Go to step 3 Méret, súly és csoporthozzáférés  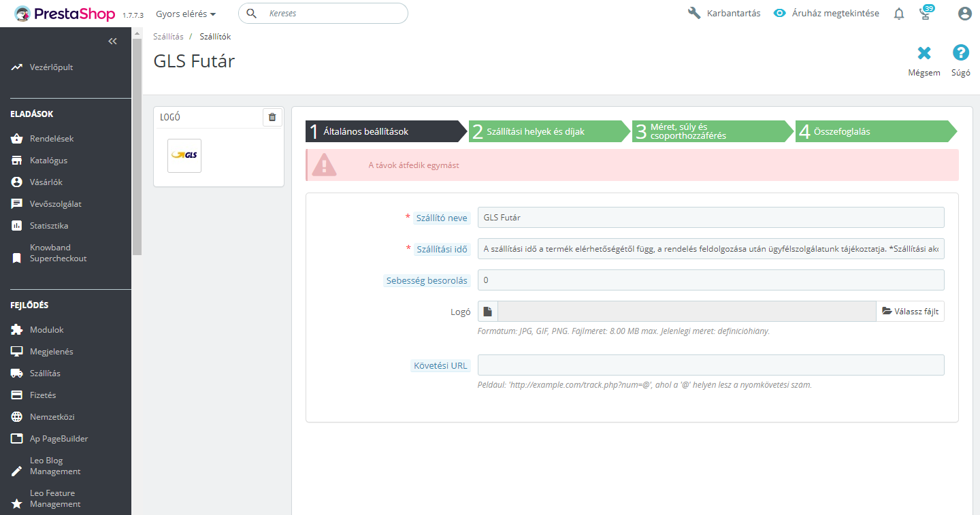(x=713, y=131)
